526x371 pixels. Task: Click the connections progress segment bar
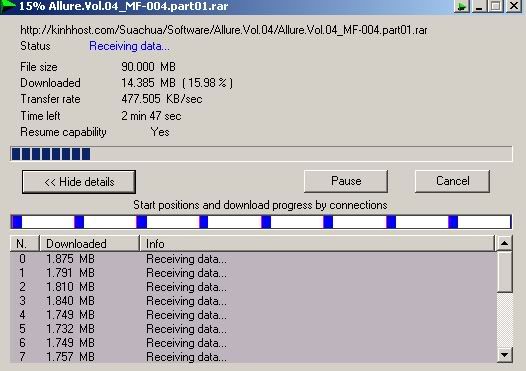[x=261, y=222]
